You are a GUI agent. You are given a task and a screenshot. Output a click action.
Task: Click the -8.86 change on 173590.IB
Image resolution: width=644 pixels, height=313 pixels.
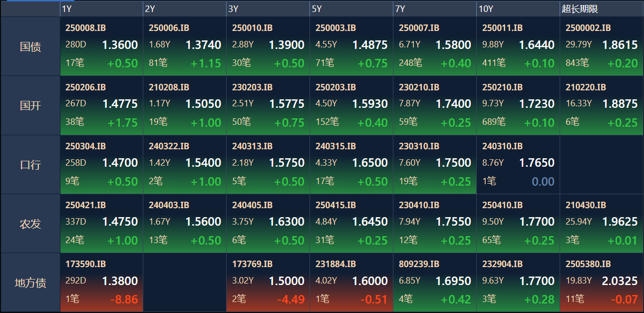(x=124, y=300)
